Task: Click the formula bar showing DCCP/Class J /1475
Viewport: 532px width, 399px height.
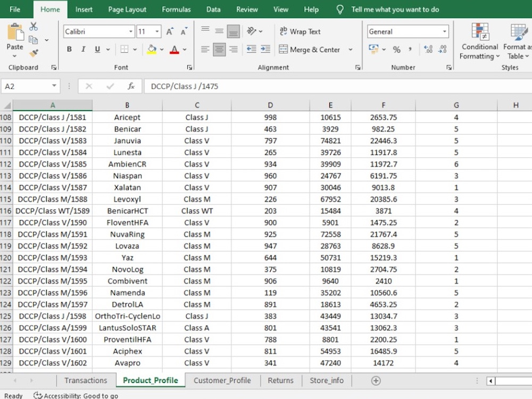Action: coord(338,86)
